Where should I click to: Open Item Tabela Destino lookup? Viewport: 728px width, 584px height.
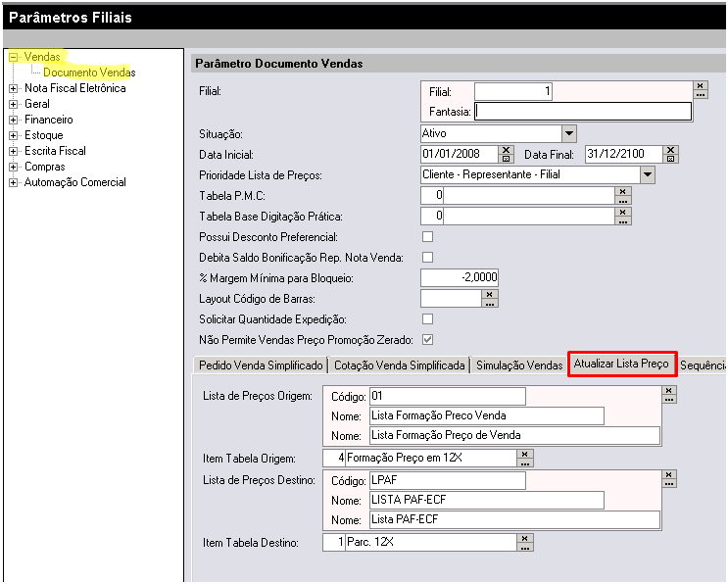(524, 547)
